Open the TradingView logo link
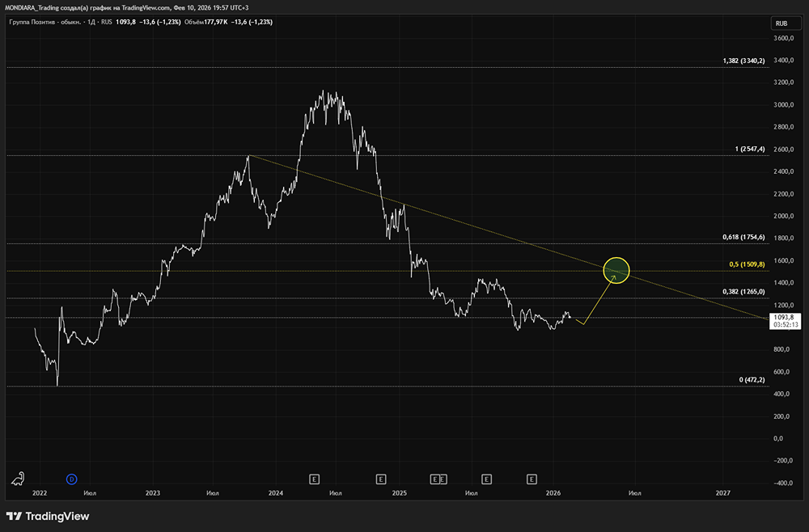The height and width of the screenshot is (532, 809). [48, 516]
